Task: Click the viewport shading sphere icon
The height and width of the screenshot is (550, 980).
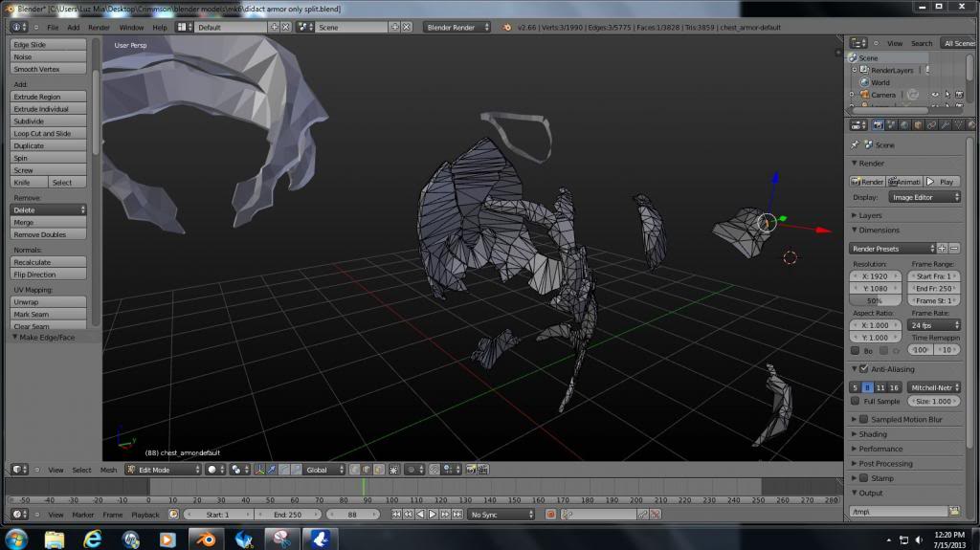Action: coord(212,470)
